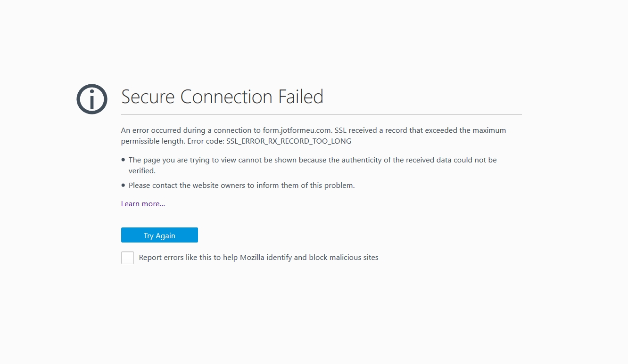Click the word "verified." on wrapped line
Image resolution: width=628 pixels, height=364 pixels.
pos(142,171)
